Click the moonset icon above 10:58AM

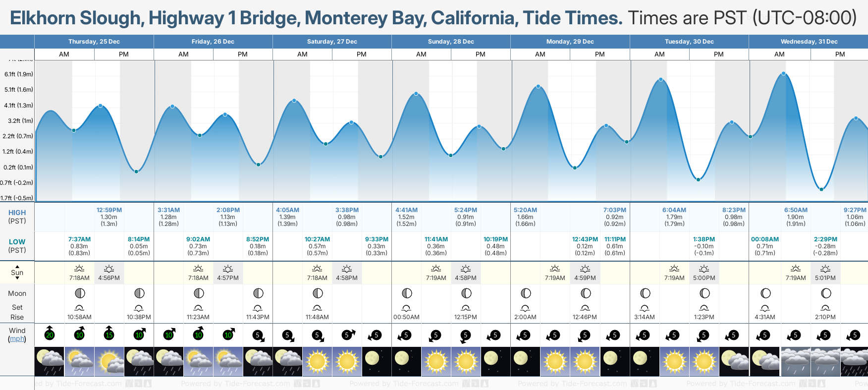click(79, 308)
